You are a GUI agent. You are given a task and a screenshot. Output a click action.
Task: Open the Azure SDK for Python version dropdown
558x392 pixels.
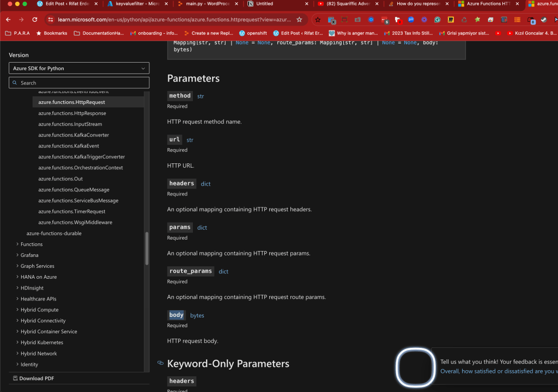(79, 68)
